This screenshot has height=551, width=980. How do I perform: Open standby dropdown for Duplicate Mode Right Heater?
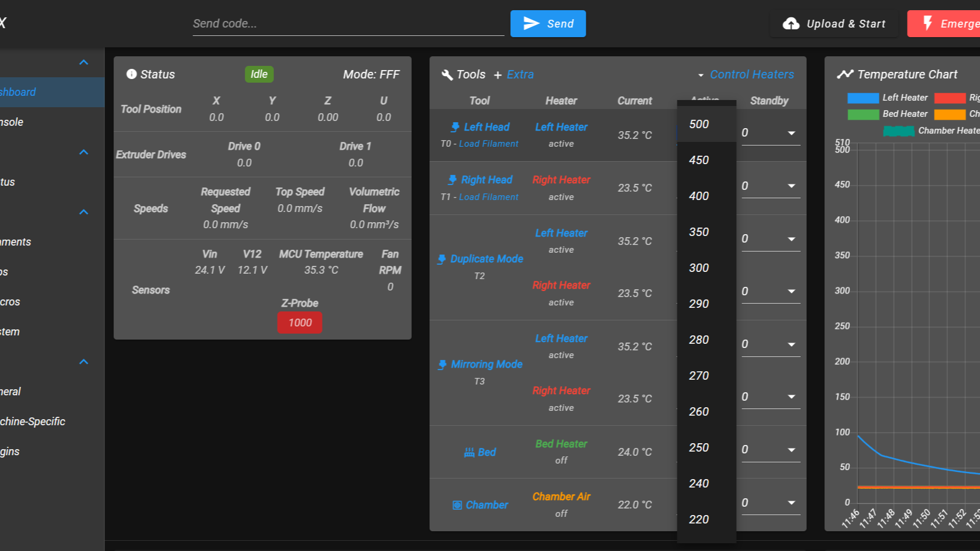(x=791, y=291)
